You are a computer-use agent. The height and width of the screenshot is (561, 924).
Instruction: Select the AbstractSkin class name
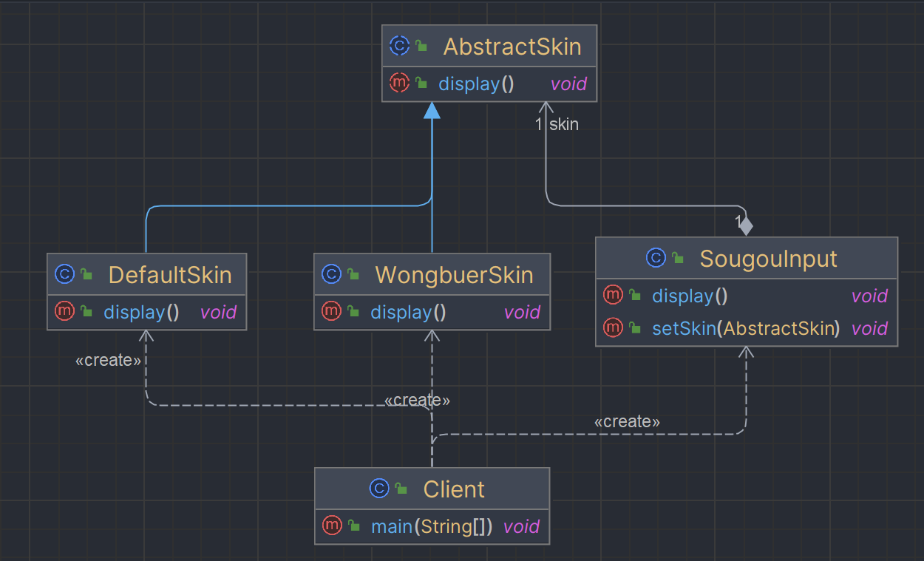coord(512,47)
